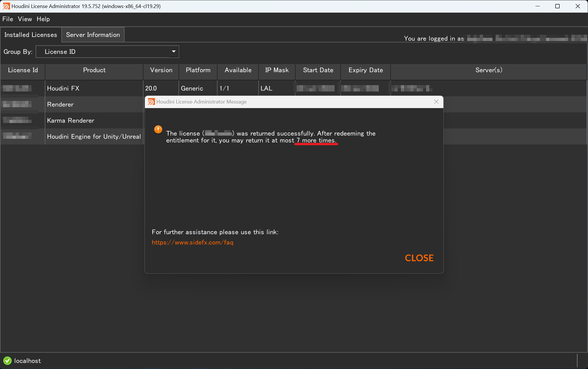Open the sidefx.com/faq link
The height and width of the screenshot is (369, 588).
(x=192, y=242)
